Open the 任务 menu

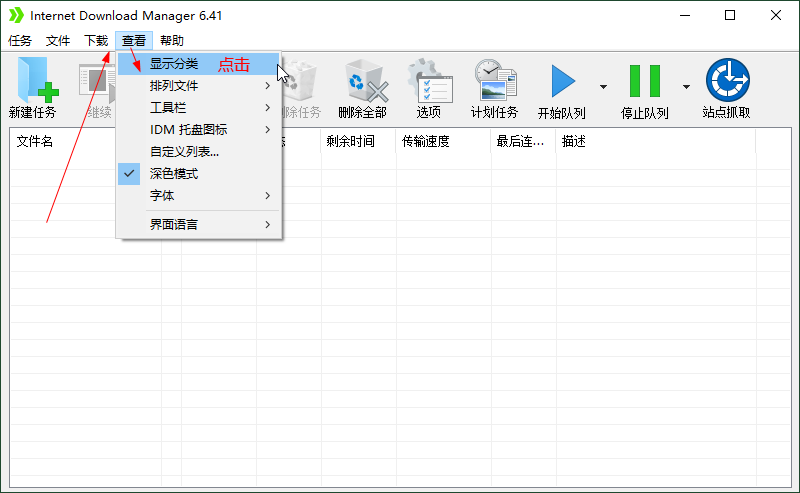pyautogui.click(x=20, y=41)
